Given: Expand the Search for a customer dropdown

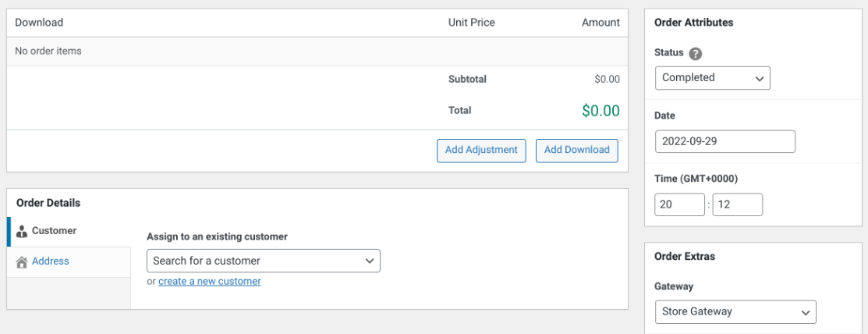Looking at the screenshot, I should click(x=264, y=261).
